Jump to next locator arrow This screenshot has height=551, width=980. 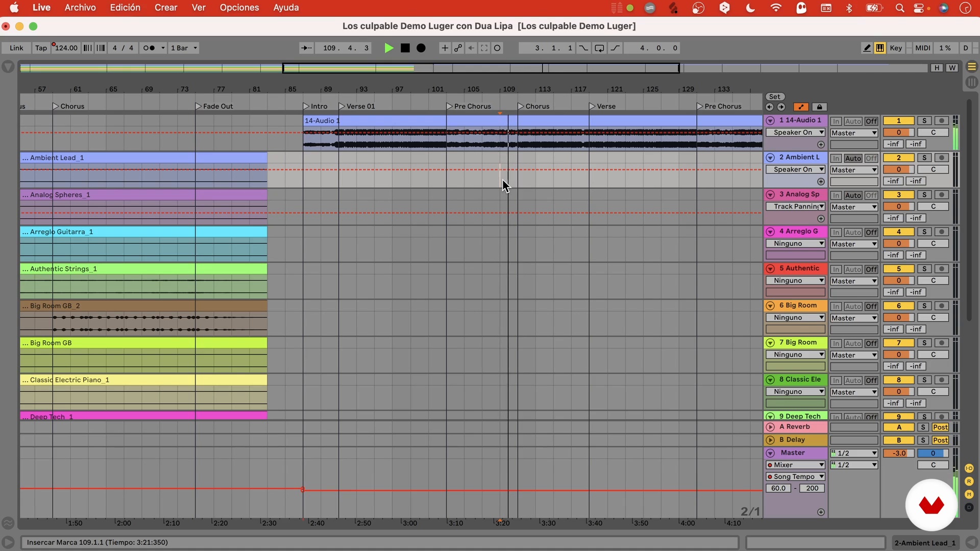coord(781,107)
